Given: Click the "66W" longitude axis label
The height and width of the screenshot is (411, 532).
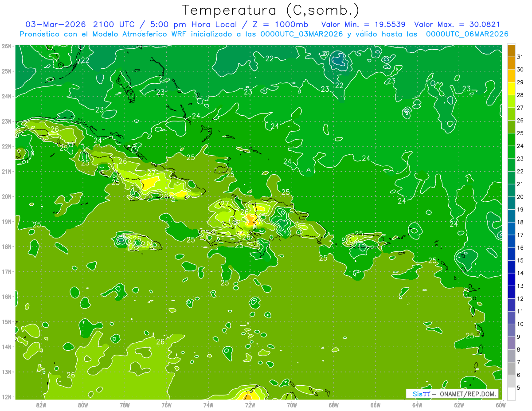Looking at the screenshot, I should (376, 405).
